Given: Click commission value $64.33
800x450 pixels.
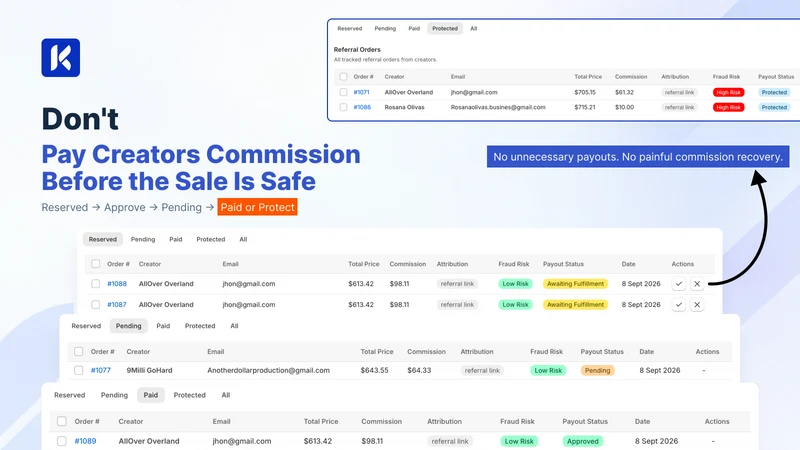Looking at the screenshot, I should 419,370.
